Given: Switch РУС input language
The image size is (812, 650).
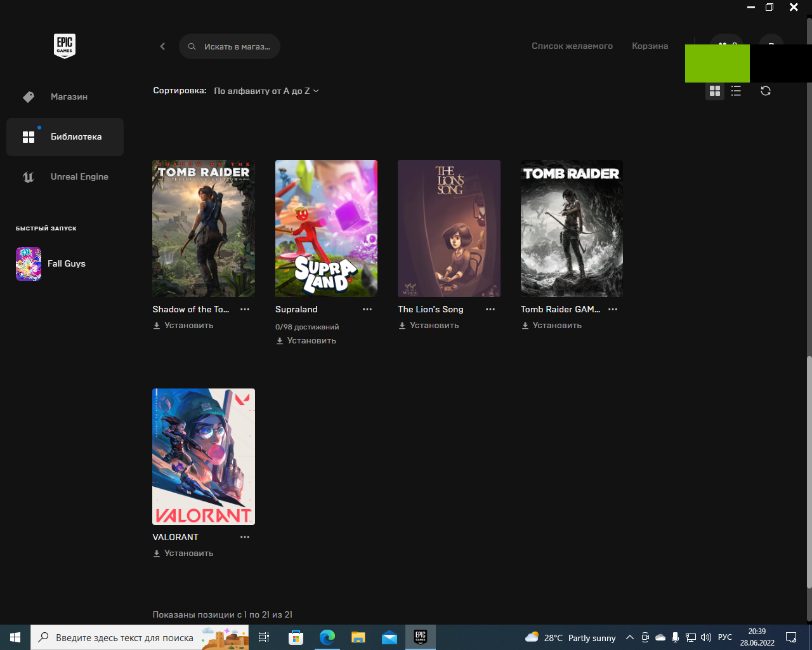Looking at the screenshot, I should click(725, 637).
